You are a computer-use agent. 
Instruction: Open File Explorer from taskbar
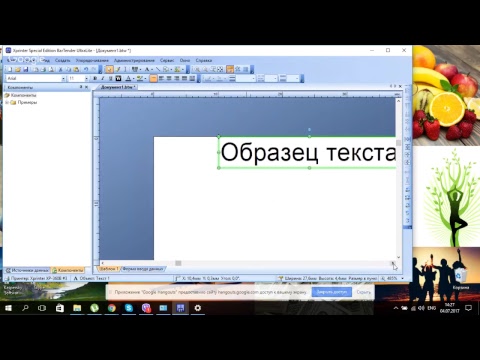(x=77, y=308)
